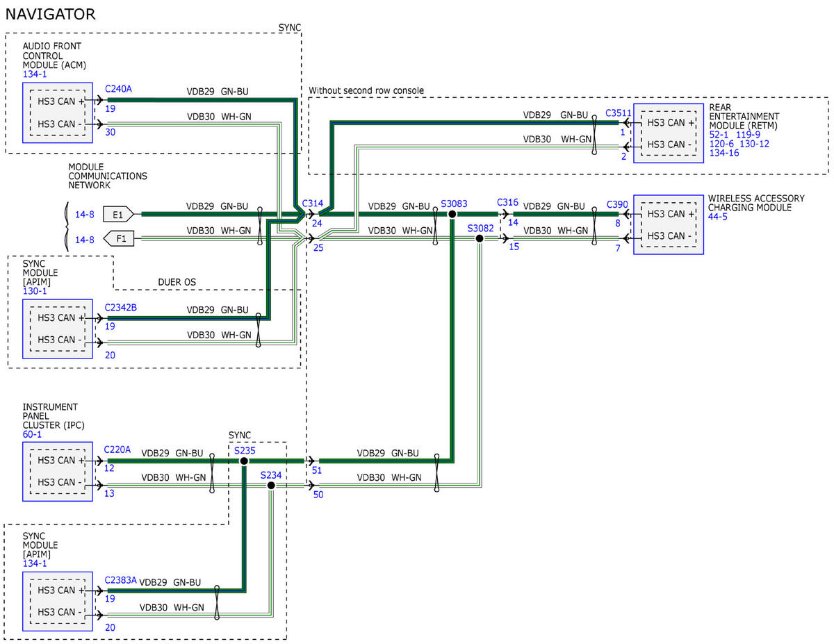Follow page link 44-5 under Wireless Accessory Charging Module
The width and height of the screenshot is (834, 644).
717,217
